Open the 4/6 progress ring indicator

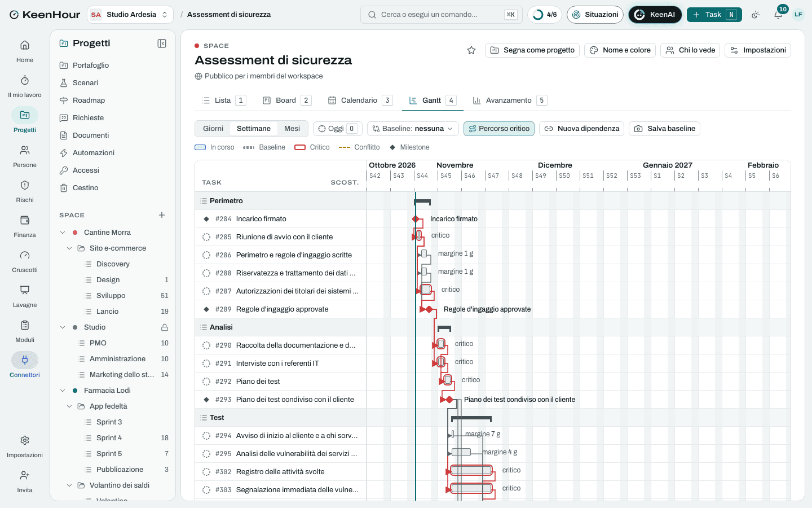(545, 15)
